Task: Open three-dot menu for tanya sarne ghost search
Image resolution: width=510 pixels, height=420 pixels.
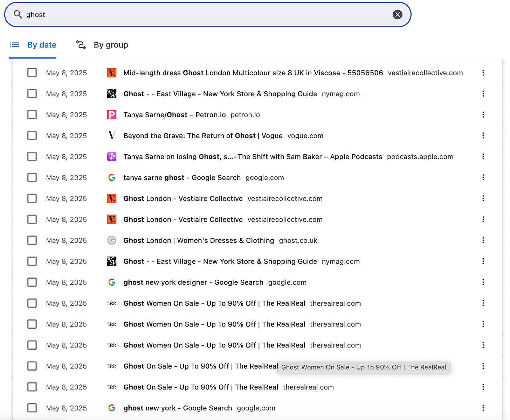Action: tap(483, 177)
